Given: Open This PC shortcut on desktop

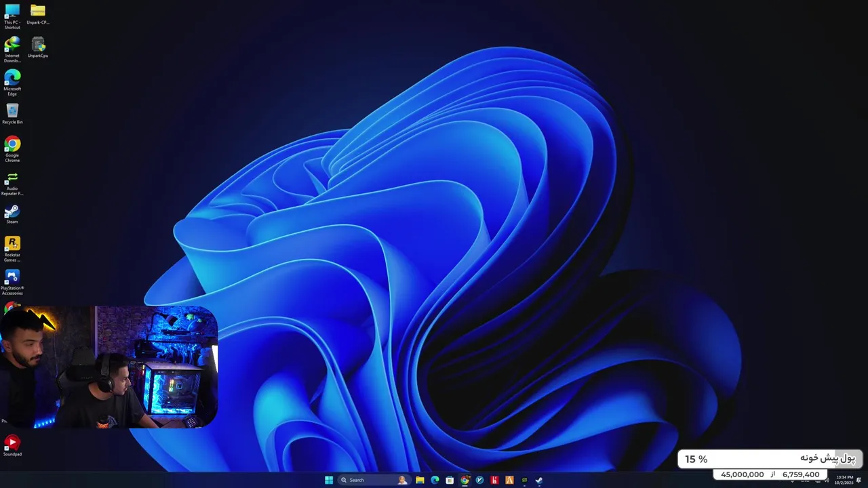Looking at the screenshot, I should (x=12, y=16).
